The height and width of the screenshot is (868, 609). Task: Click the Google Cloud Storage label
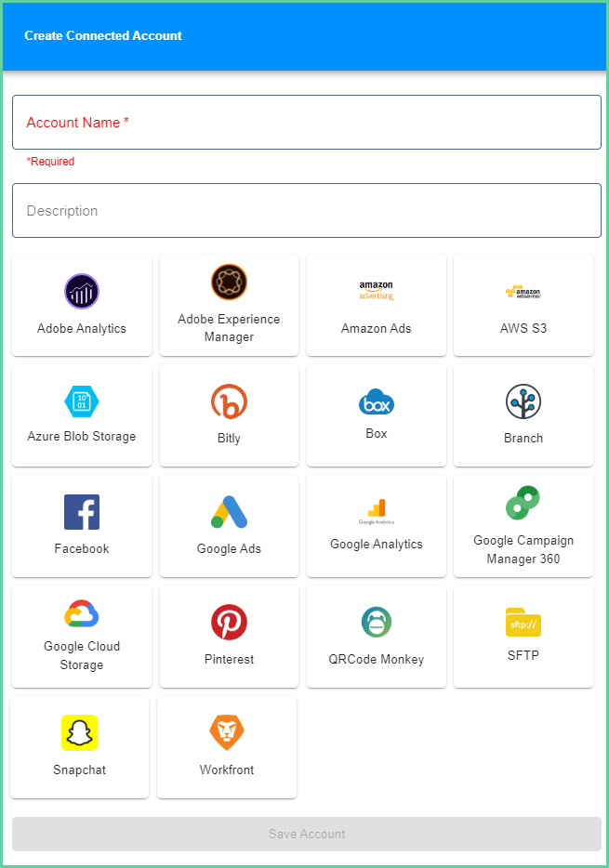pos(82,655)
